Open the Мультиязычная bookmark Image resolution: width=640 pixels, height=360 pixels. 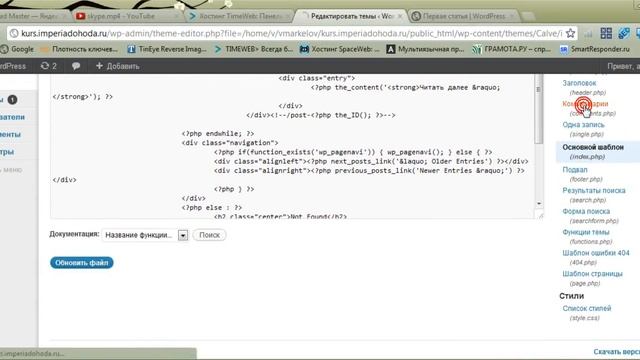point(425,49)
